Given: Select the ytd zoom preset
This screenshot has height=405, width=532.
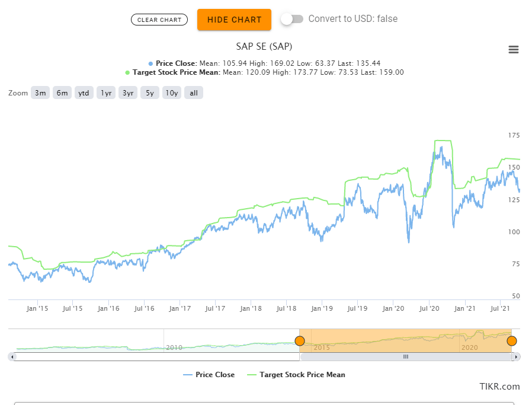Looking at the screenshot, I should [84, 93].
